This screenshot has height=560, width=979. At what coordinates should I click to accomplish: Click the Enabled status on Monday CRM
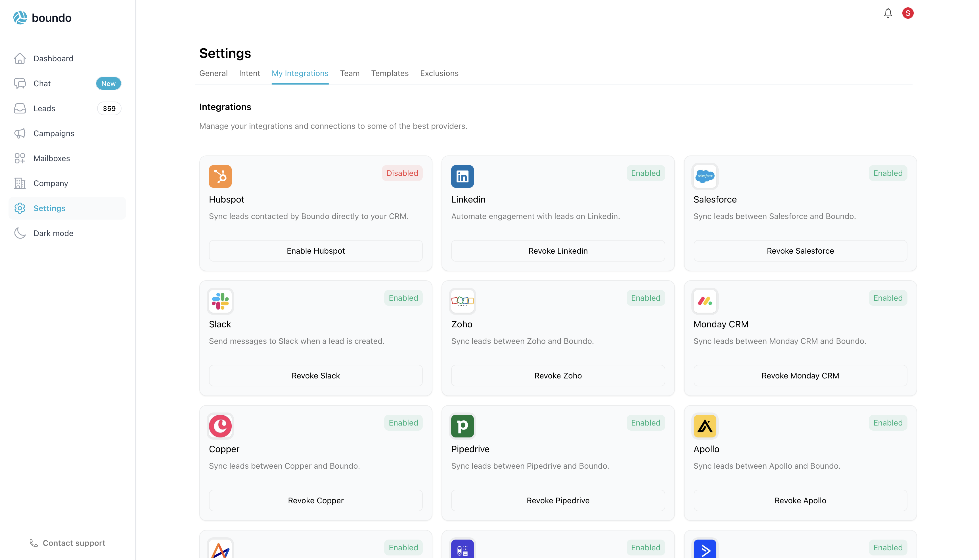[887, 298]
